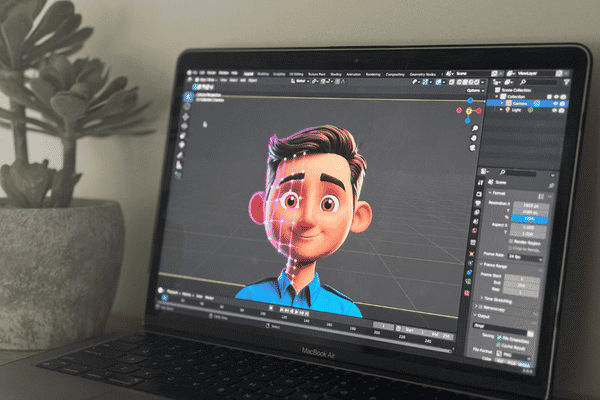Viewport: 600px width, 400px height.
Task: Select the green Add Cube tool
Action: coord(178,175)
